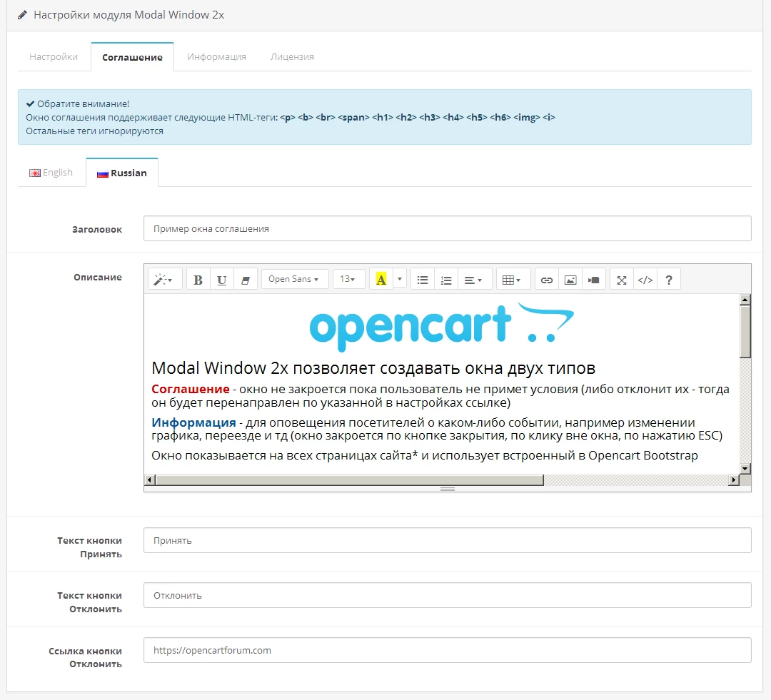Click the blue Информация word in editor
Screen dimensions: 771x700
point(193,422)
